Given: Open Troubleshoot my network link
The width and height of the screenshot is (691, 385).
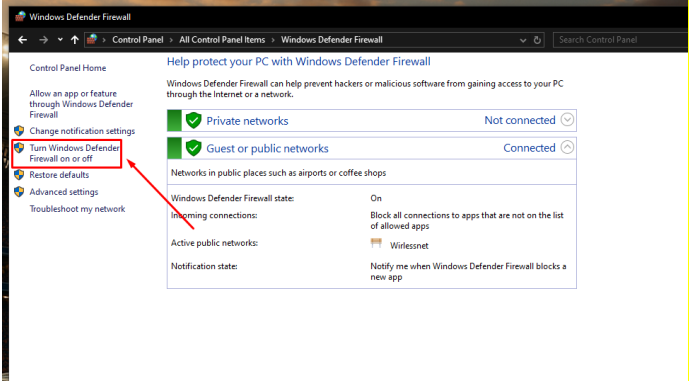Looking at the screenshot, I should [77, 209].
